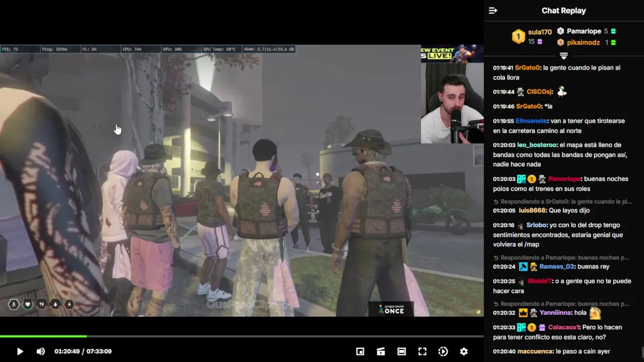Open the reply thread to SrGato0
This screenshot has height=362, width=644.
(563, 202)
